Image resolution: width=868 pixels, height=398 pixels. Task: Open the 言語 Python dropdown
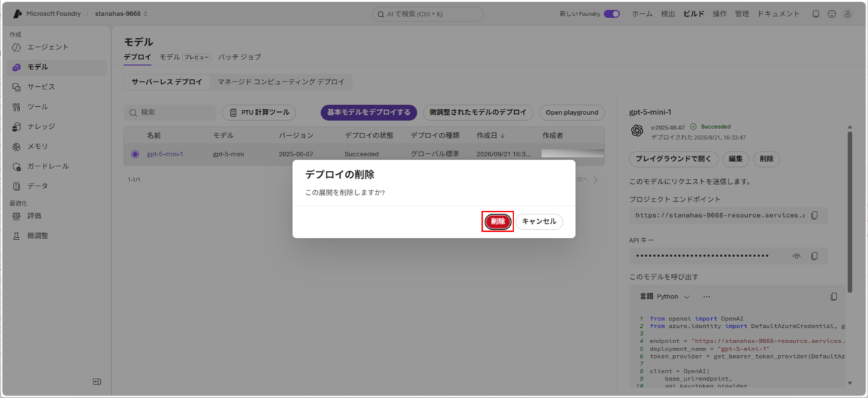(x=665, y=296)
